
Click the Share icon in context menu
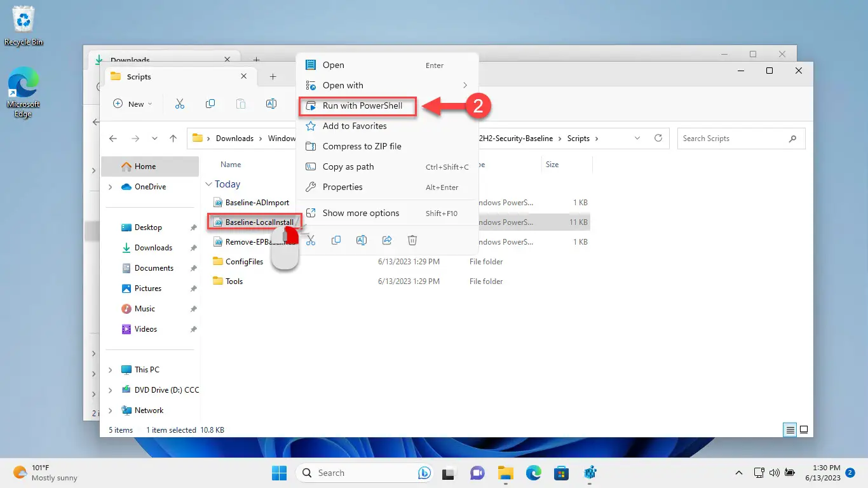point(387,240)
